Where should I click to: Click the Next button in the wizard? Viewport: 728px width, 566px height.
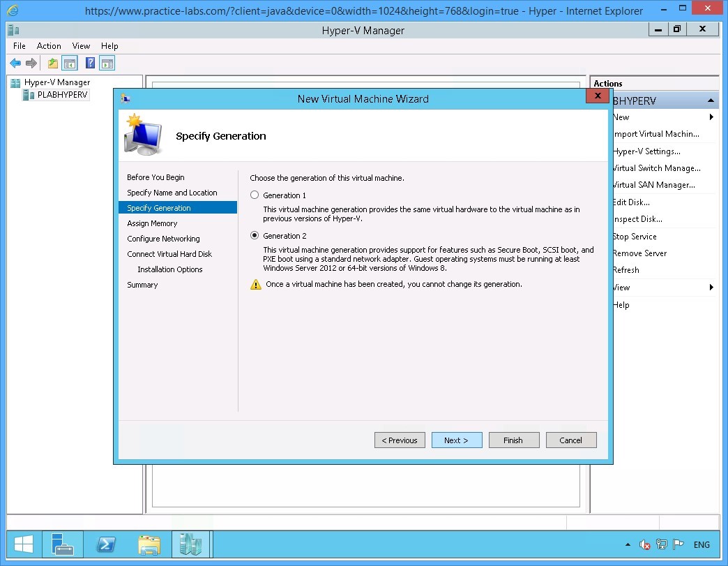click(x=457, y=440)
